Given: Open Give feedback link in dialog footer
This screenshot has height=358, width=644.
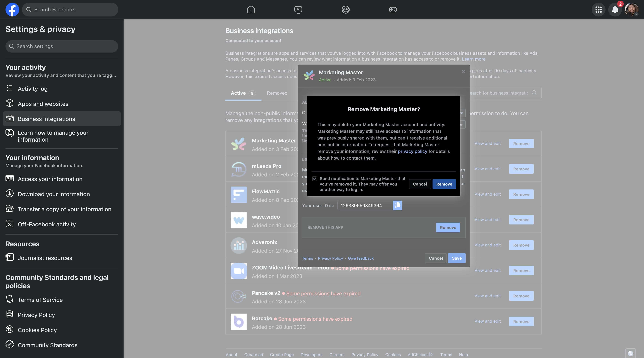Looking at the screenshot, I should [x=360, y=258].
